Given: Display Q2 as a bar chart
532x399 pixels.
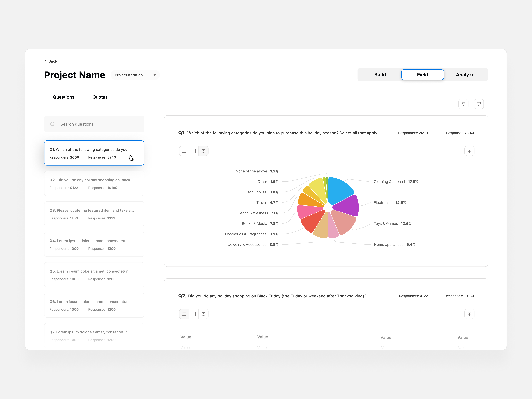Looking at the screenshot, I should click(x=194, y=314).
